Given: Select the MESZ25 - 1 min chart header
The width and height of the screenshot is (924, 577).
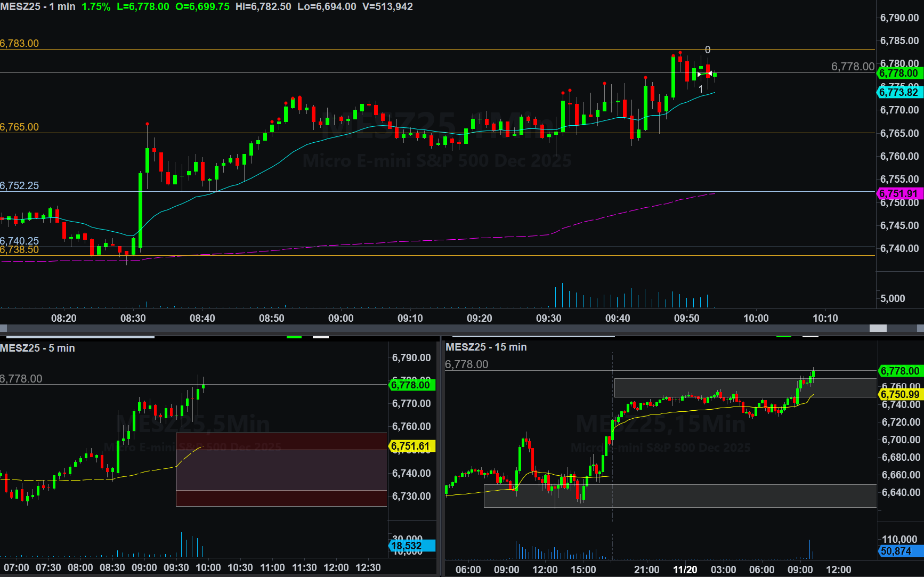Looking at the screenshot, I should tap(38, 7).
